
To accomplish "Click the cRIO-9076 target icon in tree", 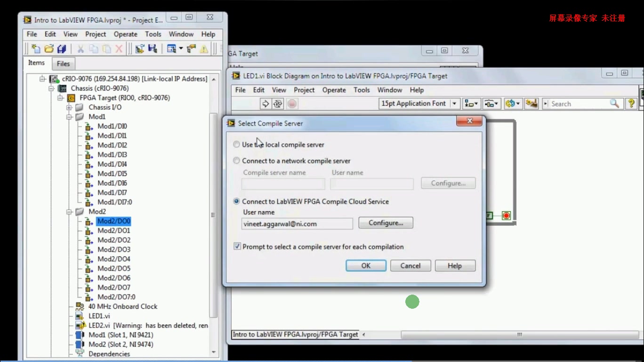I will [54, 79].
